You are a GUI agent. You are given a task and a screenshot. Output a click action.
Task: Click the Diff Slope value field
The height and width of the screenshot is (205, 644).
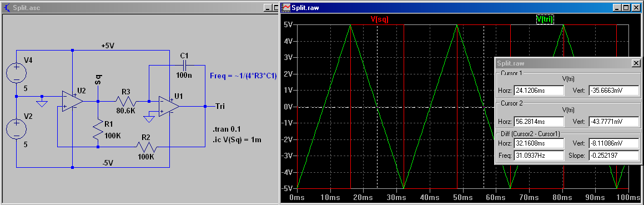click(613, 156)
